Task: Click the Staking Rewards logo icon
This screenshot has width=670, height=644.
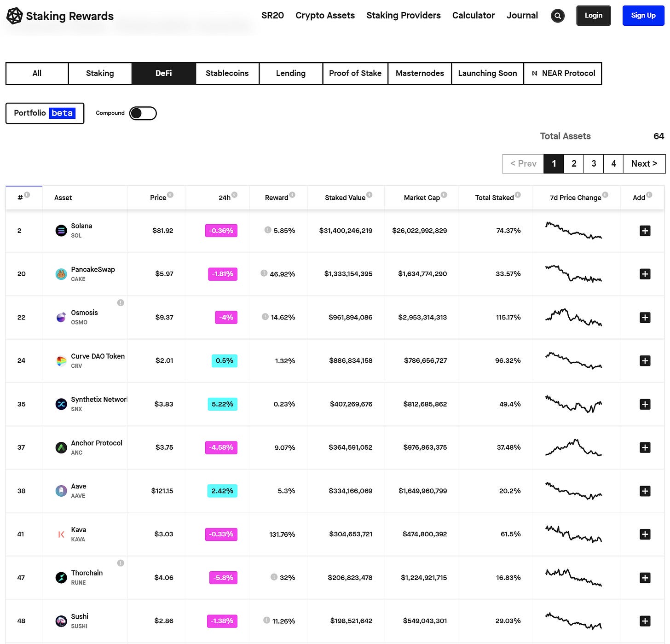Action: (14, 16)
